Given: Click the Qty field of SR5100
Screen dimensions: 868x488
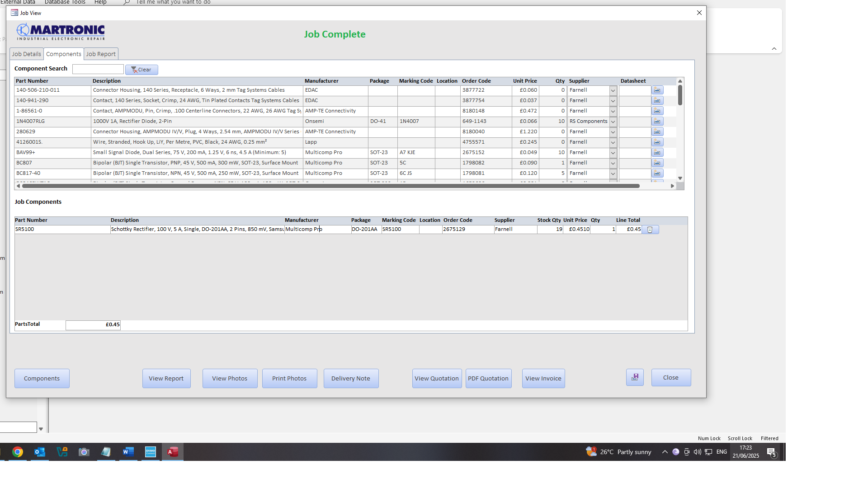Looking at the screenshot, I should pos(603,230).
